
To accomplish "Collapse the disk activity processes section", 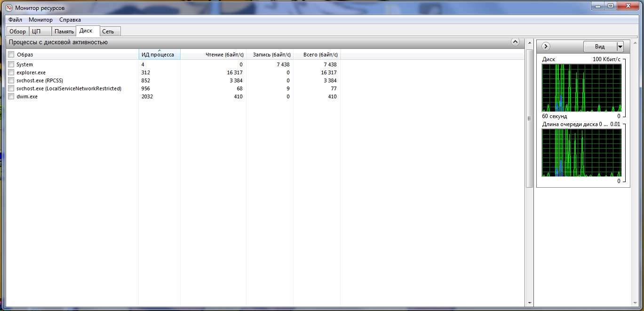I will tap(515, 42).
